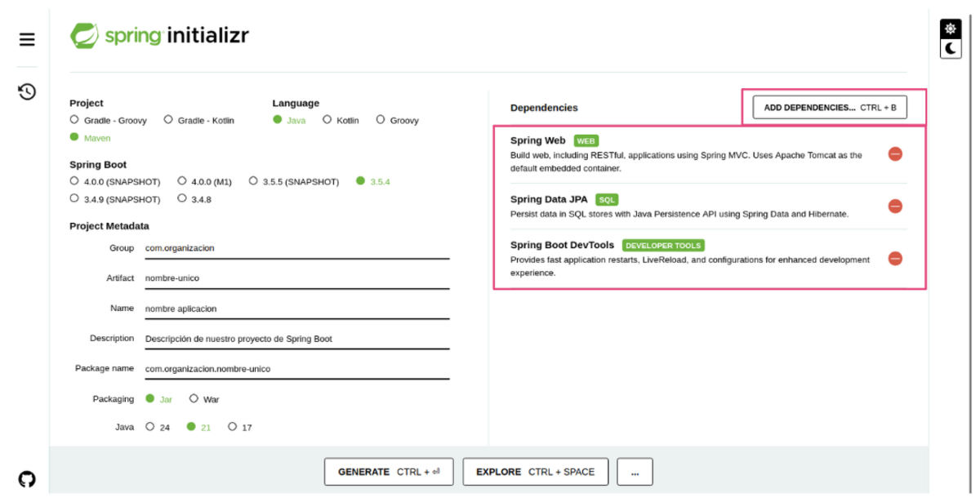Open the GitHub logo link
The height and width of the screenshot is (502, 980).
[27, 479]
